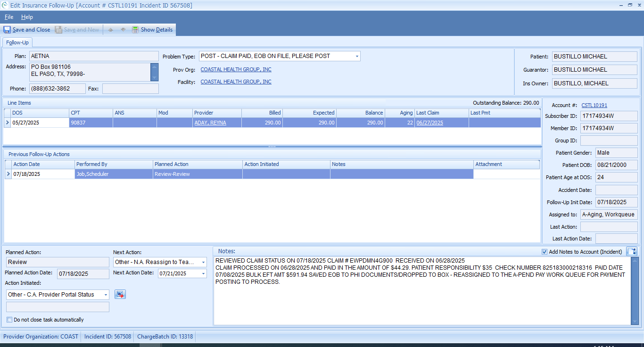Click the up arrow navigation icon in toolbar
This screenshot has width=644, height=347.
tap(111, 30)
